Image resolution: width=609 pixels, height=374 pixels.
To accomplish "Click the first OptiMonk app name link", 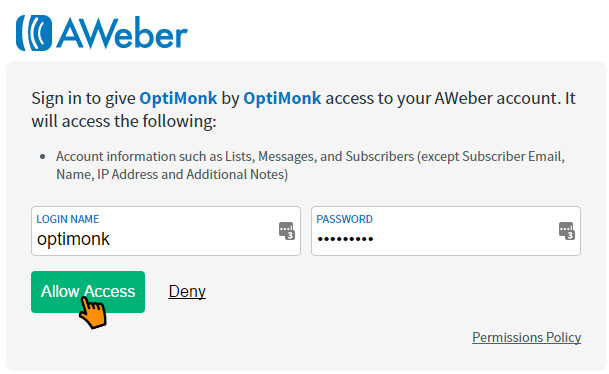I will pyautogui.click(x=178, y=98).
